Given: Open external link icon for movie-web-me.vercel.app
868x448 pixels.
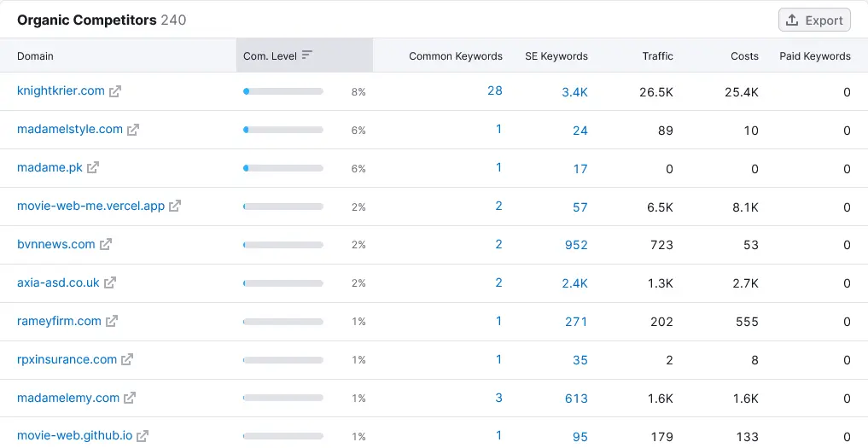Looking at the screenshot, I should (175, 206).
